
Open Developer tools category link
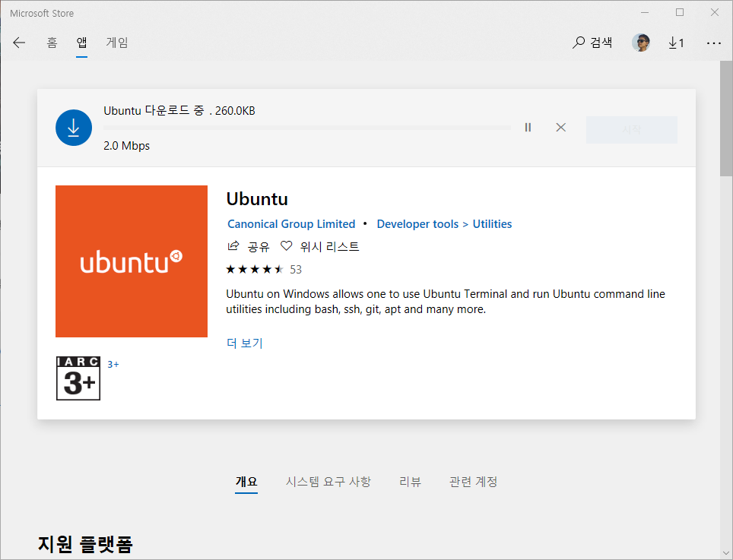tap(417, 224)
